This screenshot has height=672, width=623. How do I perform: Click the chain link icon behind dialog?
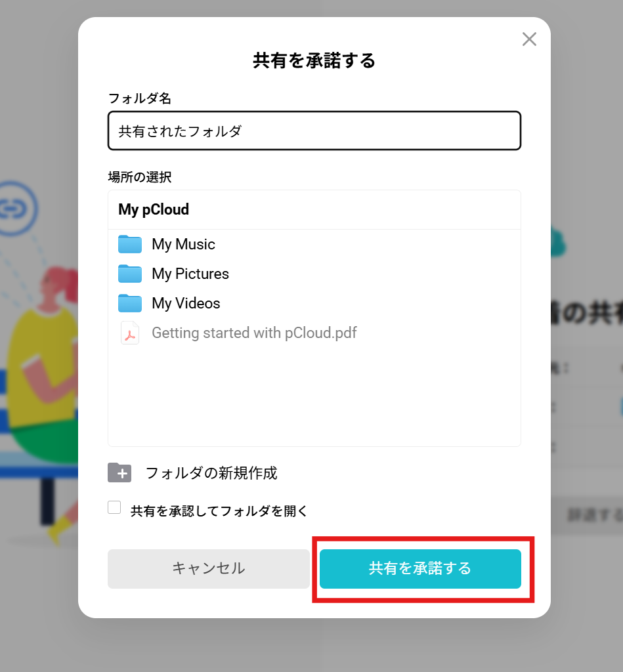coord(15,209)
